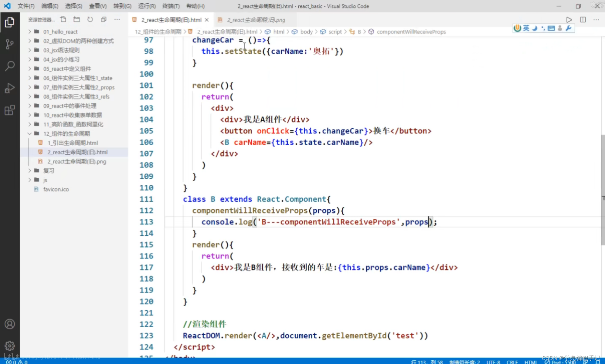Change encoding via UTF-8 status item
The image size is (605, 364).
click(x=493, y=362)
